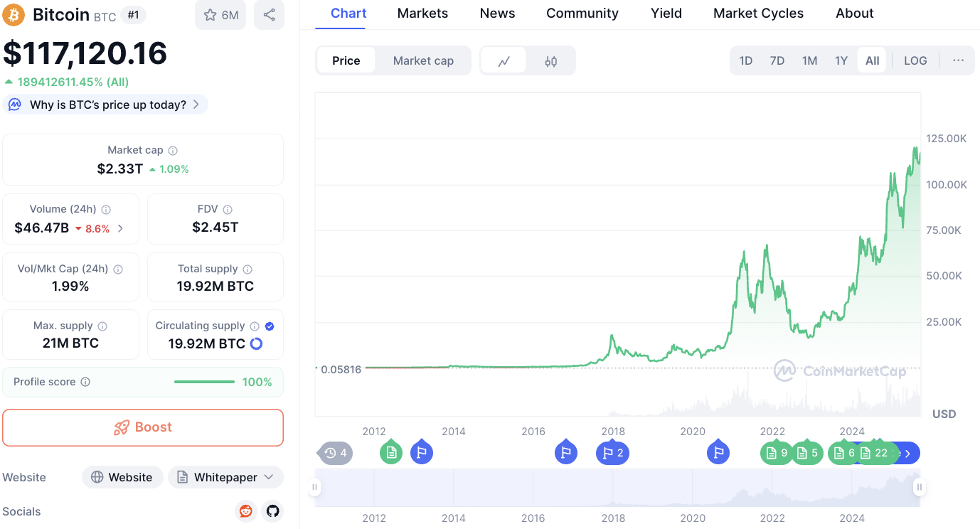Add Bitcoin to watchlist via star button
The height and width of the screenshot is (529, 980).
coord(220,15)
